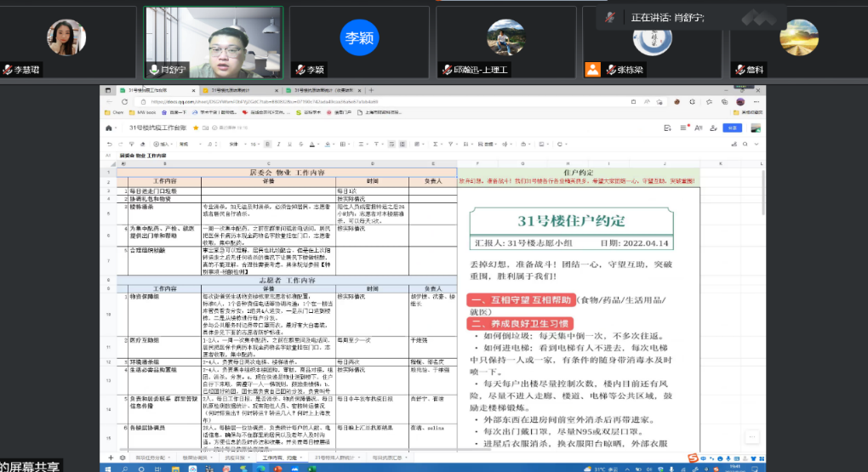Click the taskbar search magnifier icon
This screenshot has width=868, height=472.
(x=125, y=469)
